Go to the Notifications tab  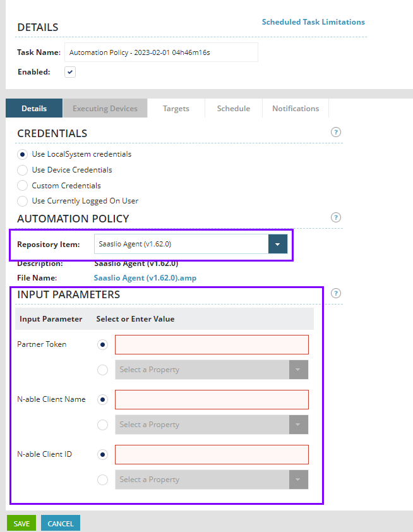(296, 108)
